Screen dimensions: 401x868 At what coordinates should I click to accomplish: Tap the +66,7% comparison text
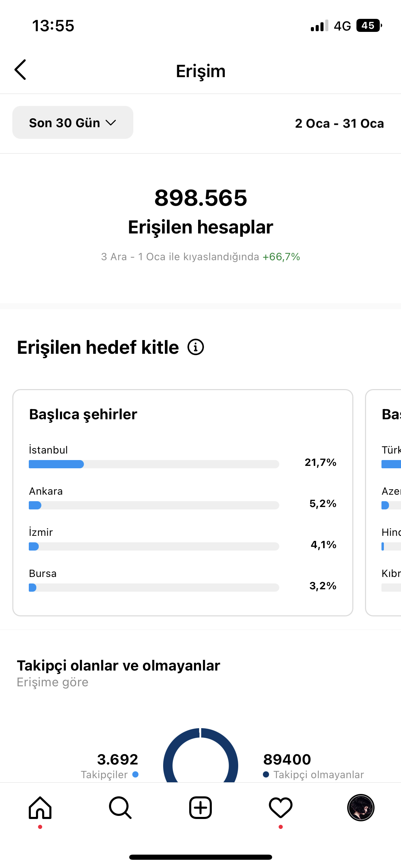click(x=281, y=257)
